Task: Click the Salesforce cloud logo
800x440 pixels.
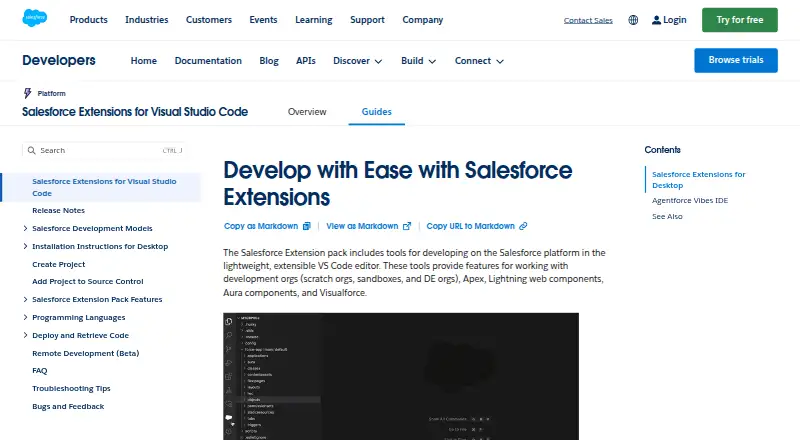Action: pos(35,18)
